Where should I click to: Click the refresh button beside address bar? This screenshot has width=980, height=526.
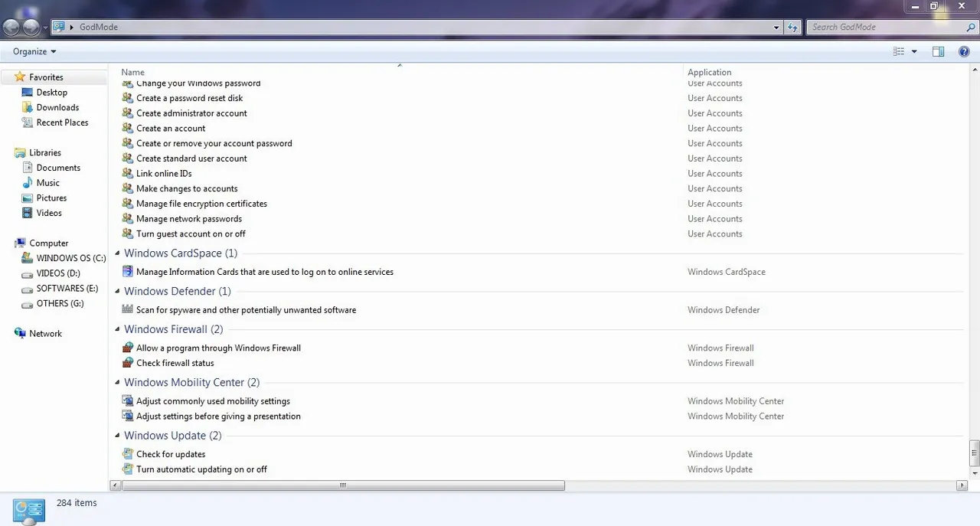coord(793,27)
